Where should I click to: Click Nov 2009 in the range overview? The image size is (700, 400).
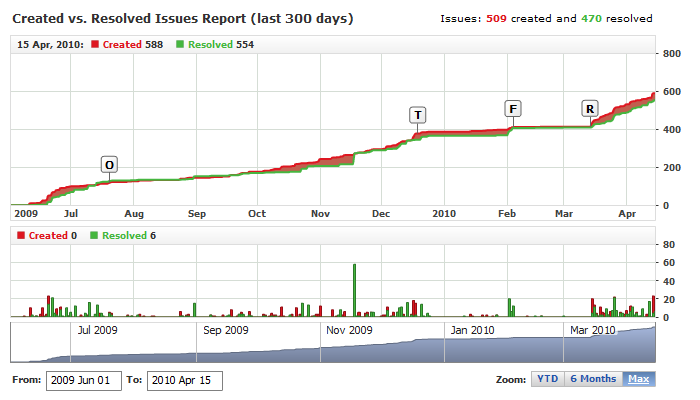[349, 330]
